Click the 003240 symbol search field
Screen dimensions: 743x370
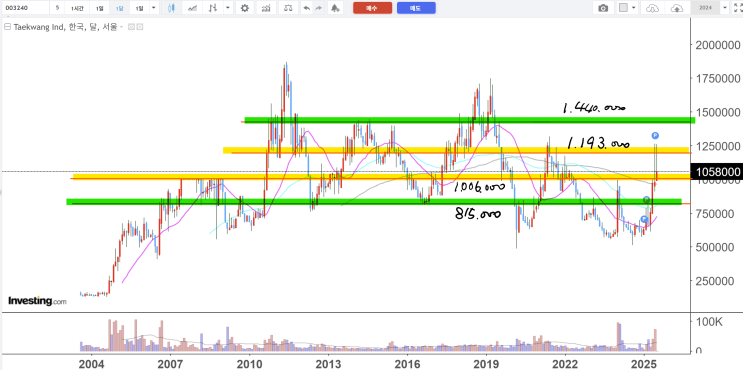click(25, 8)
